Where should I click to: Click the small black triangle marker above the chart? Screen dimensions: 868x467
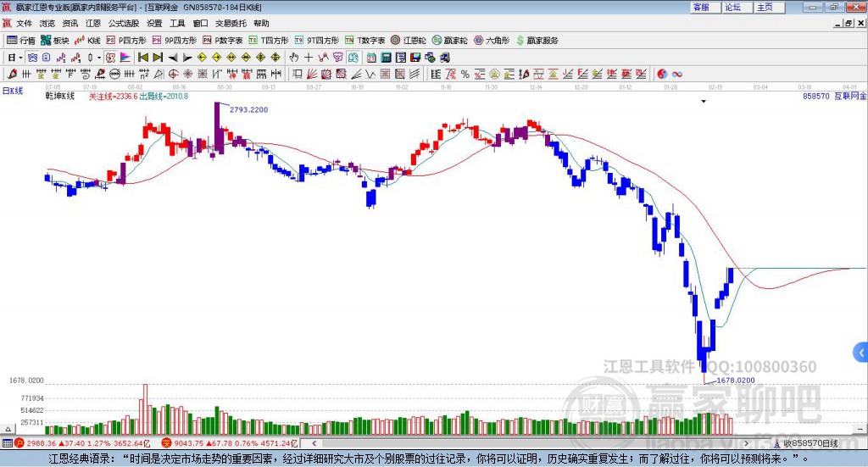[704, 101]
